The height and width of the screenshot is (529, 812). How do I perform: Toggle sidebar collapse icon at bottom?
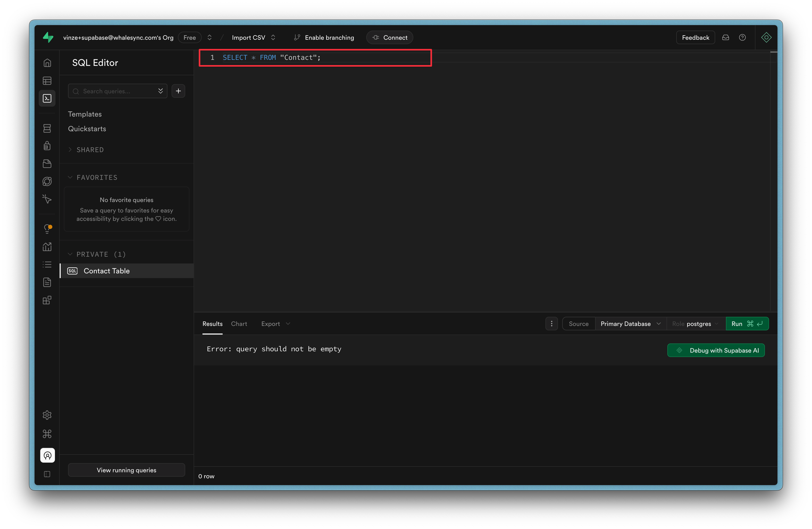pos(47,474)
